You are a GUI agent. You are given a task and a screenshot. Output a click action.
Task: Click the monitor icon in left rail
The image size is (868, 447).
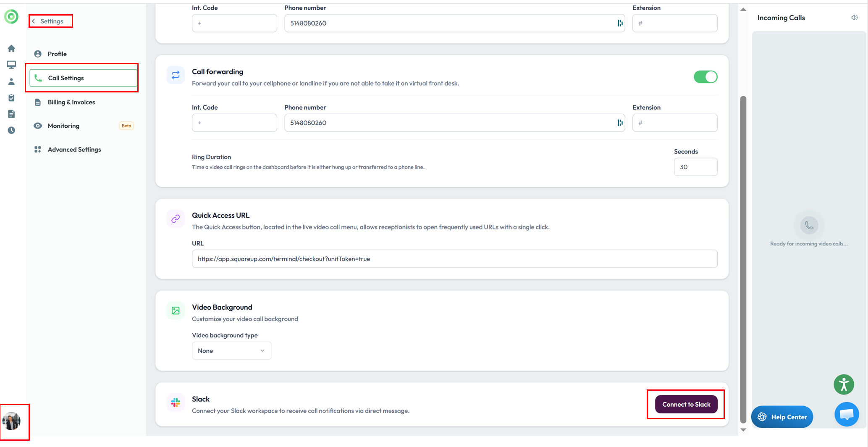[x=11, y=65]
